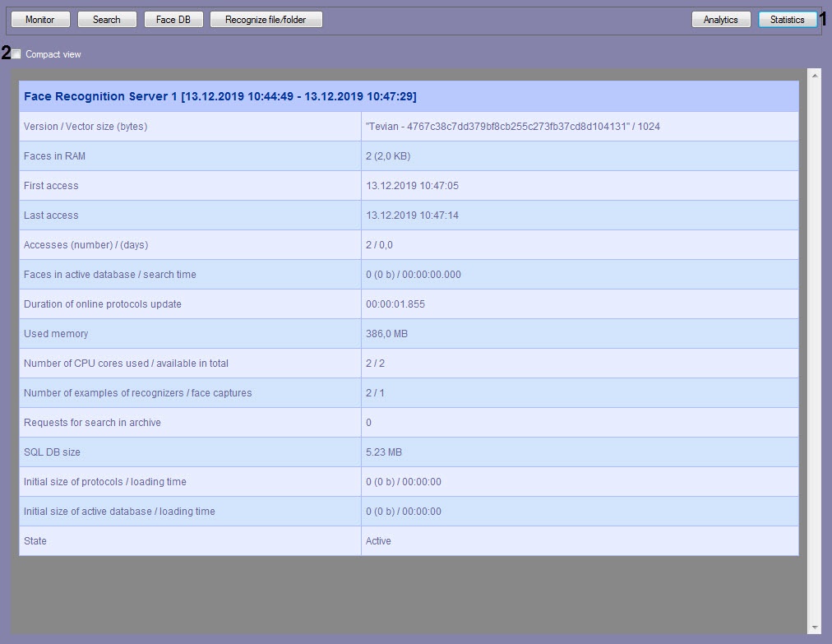
Task: Click the First access timestamp value
Action: [x=412, y=186]
